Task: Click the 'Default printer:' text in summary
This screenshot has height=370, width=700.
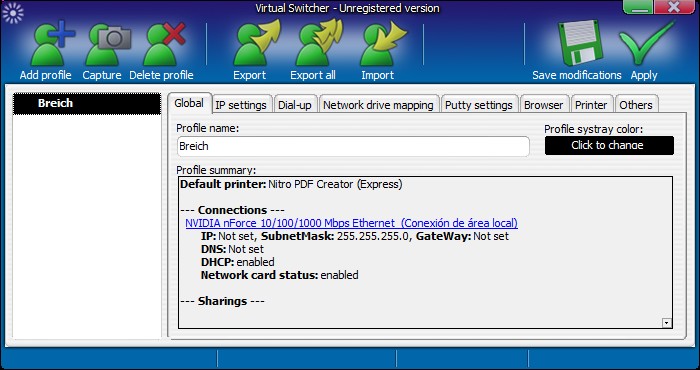Action: [223, 184]
